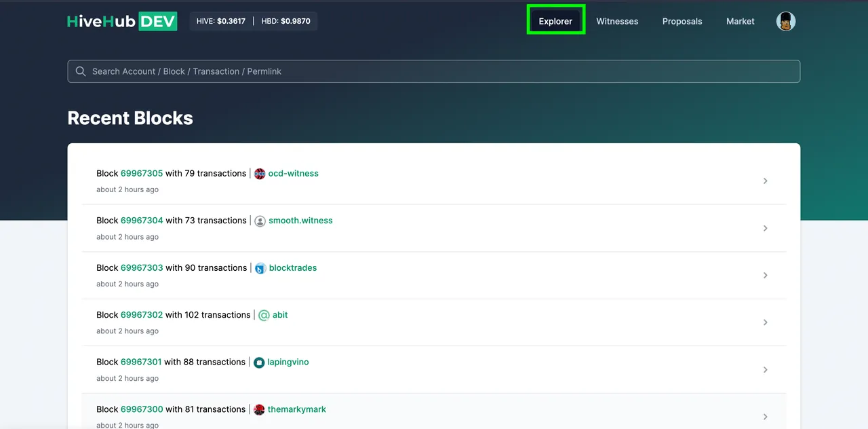Open the user profile avatar menu

pos(786,21)
